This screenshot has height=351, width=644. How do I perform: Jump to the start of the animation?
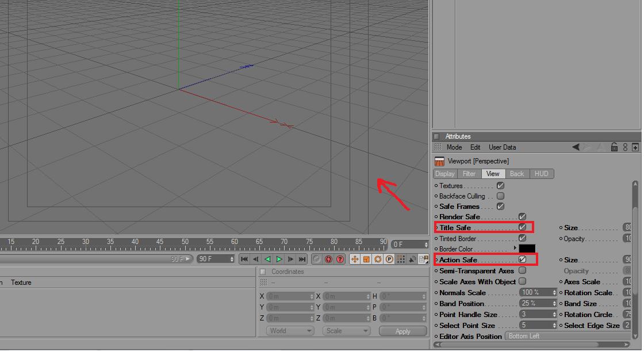pyautogui.click(x=244, y=259)
